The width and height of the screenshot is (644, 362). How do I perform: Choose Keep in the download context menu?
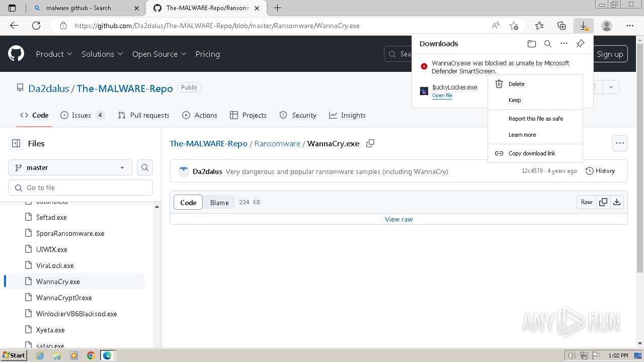(535, 100)
